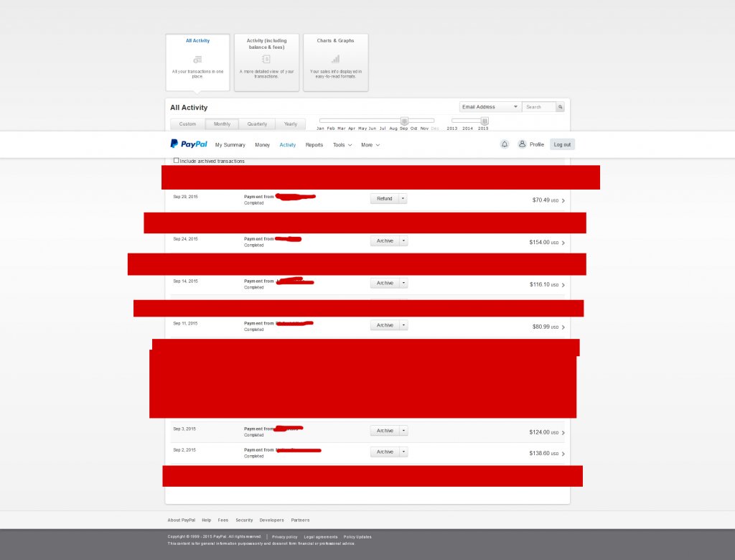This screenshot has width=735, height=560.
Task: Open the Privacy policy link
Action: point(284,537)
